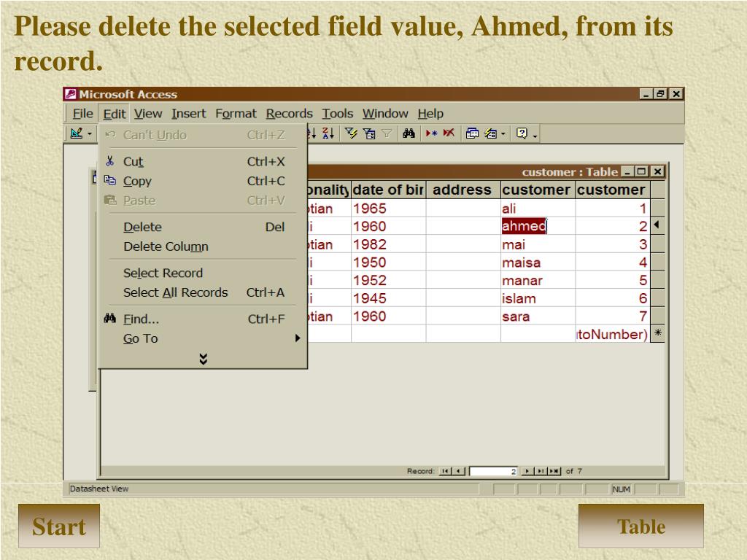Click the Microsoft Access Help icon

[522, 133]
